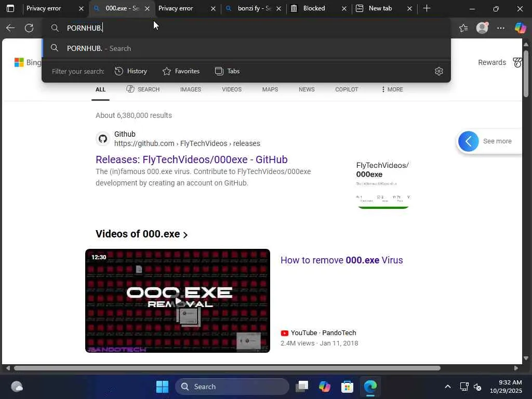This screenshot has width=532, height=399.
Task: Close the first Privacy error tab
Action: (x=81, y=8)
